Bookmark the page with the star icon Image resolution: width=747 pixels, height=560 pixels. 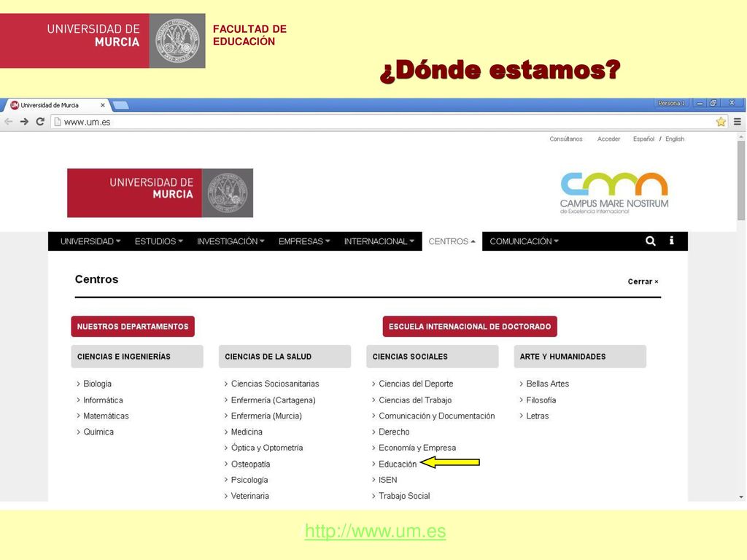(x=721, y=122)
